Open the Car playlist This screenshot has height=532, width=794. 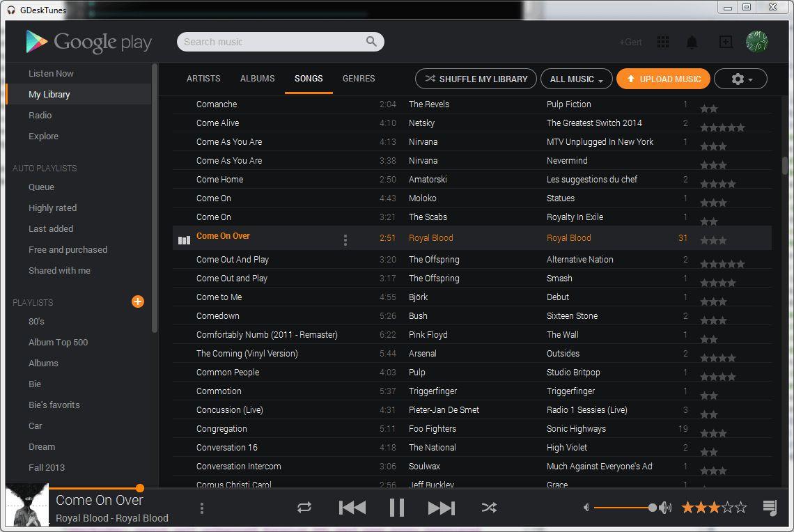(x=35, y=425)
